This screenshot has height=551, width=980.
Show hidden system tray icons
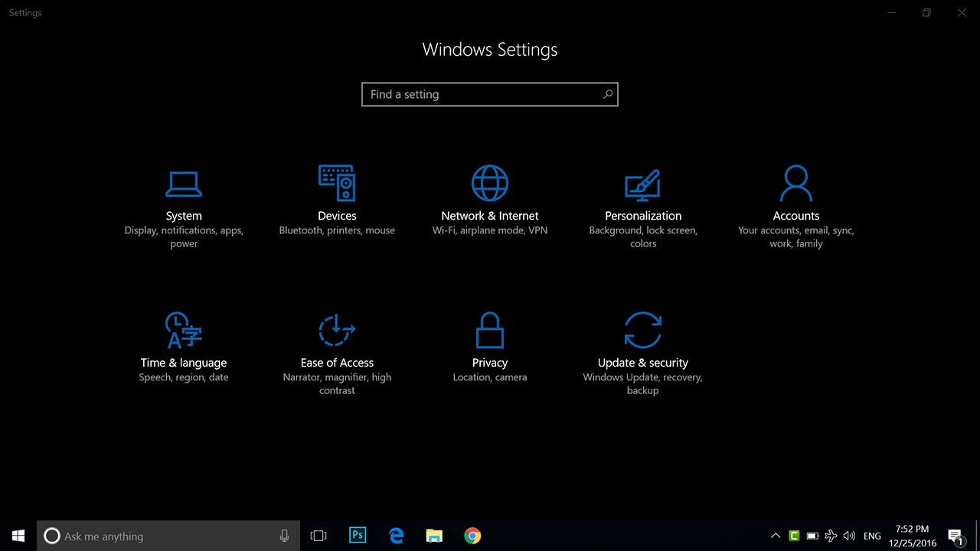click(x=776, y=536)
